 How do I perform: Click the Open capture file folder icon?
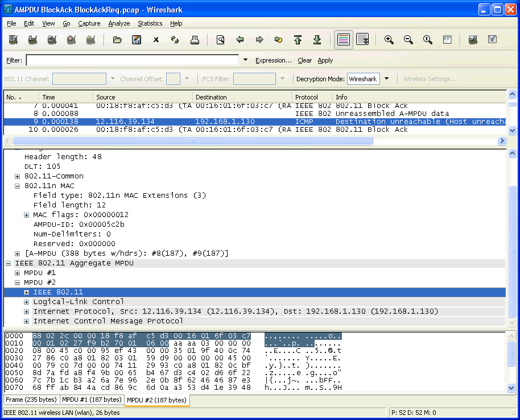click(x=117, y=40)
